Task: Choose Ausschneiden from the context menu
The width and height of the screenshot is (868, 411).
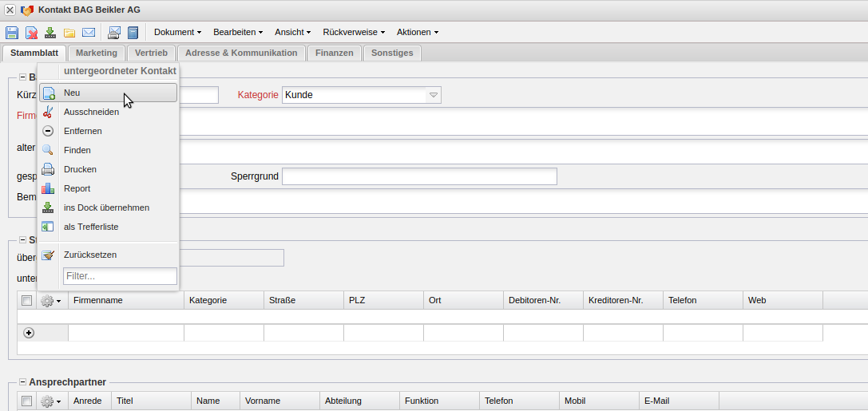Action: [91, 112]
